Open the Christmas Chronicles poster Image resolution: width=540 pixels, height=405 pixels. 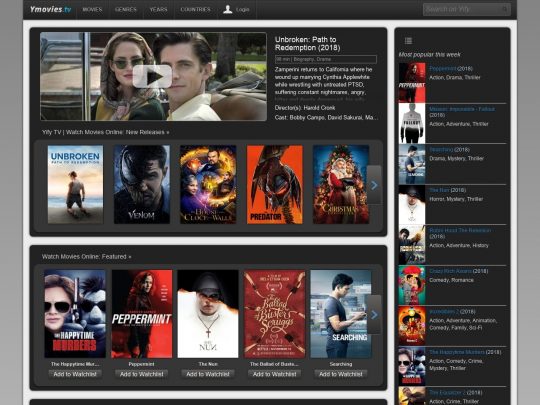(x=341, y=185)
